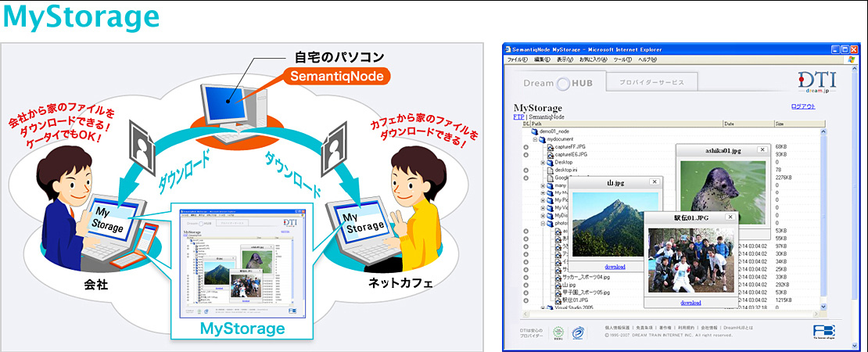Click the Desktop folder icon
This screenshot has width=868, height=352.
coord(551,162)
